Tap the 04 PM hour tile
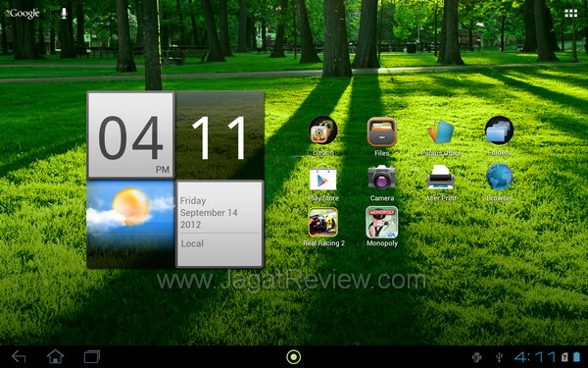The height and width of the screenshot is (368, 588). point(131,135)
